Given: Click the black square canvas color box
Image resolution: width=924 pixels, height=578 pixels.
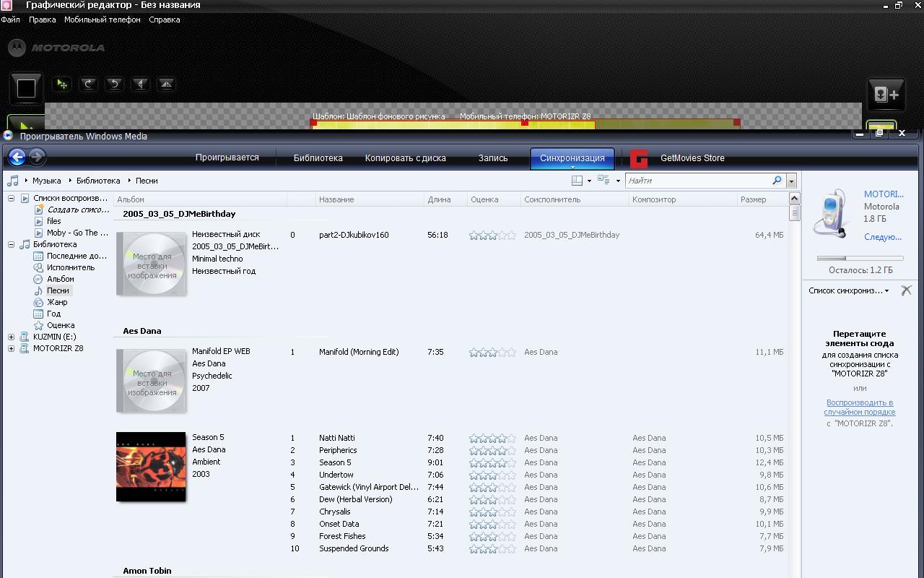Looking at the screenshot, I should pos(26,88).
